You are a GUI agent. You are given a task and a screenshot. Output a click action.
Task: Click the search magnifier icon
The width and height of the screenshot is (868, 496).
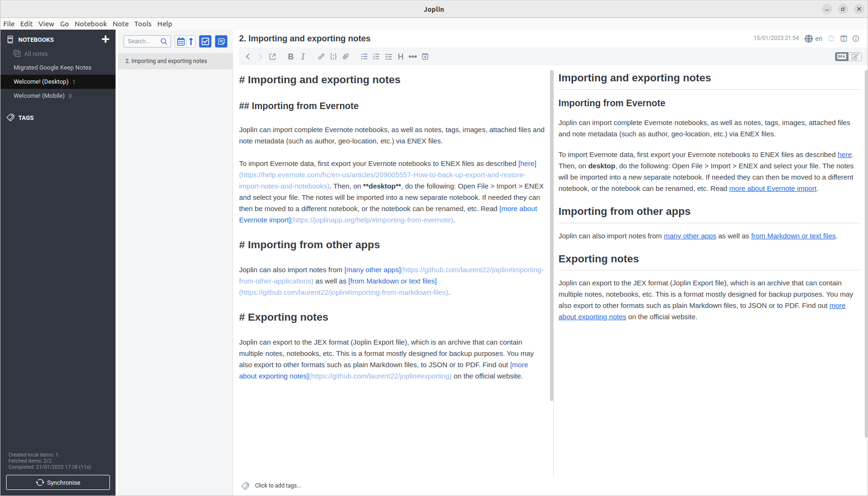(x=164, y=41)
